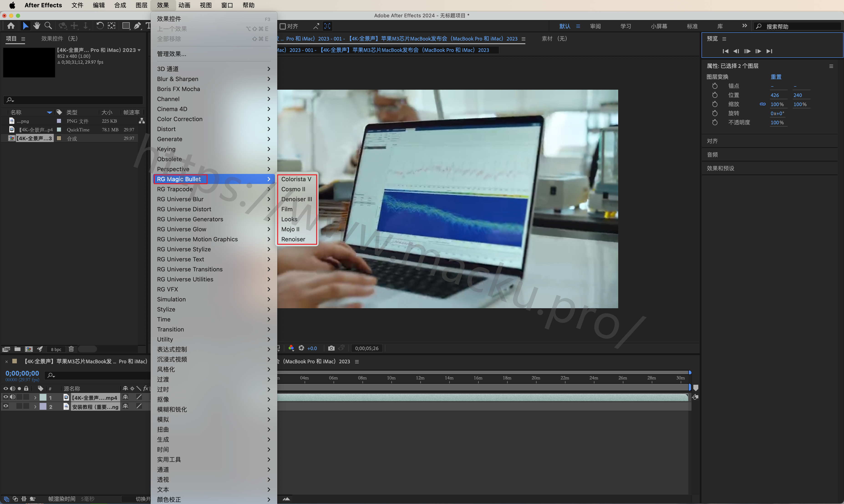Viewport: 844px width, 504px height.
Task: Click layer 2 lavender label color swatch
Action: 43,406
